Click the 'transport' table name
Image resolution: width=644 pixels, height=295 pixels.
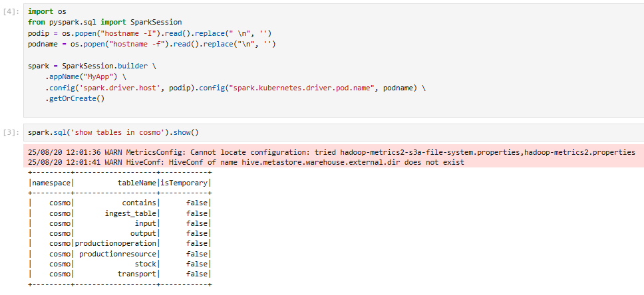pyautogui.click(x=137, y=274)
